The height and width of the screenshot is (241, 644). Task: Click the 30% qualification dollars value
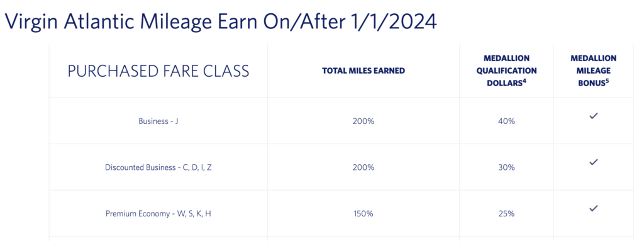click(x=506, y=167)
